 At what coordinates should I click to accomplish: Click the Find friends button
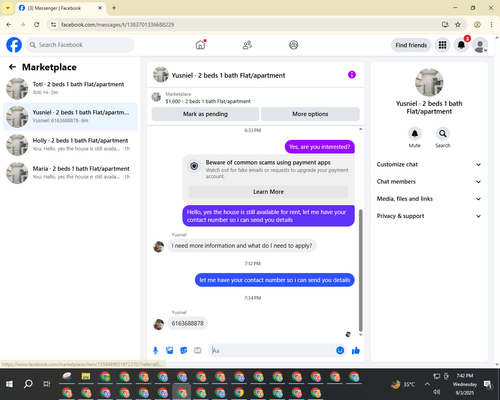point(411,45)
